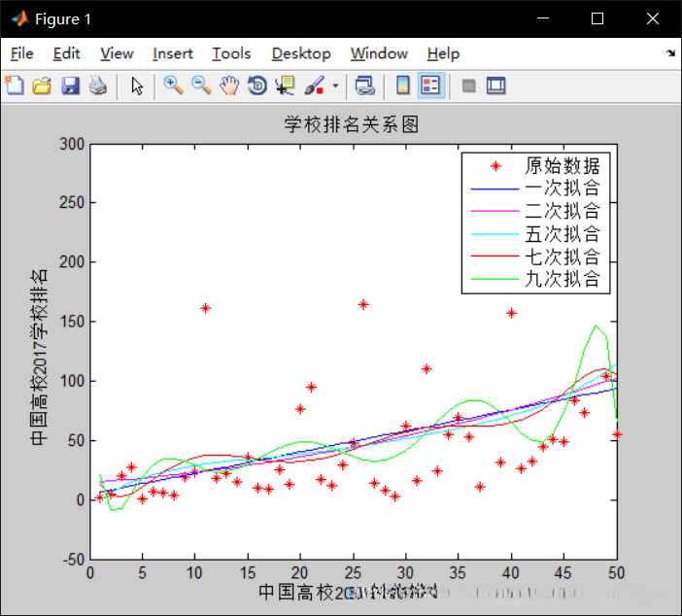Select the Edit Plot arrow tool
This screenshot has height=616, width=682.
pos(137,86)
